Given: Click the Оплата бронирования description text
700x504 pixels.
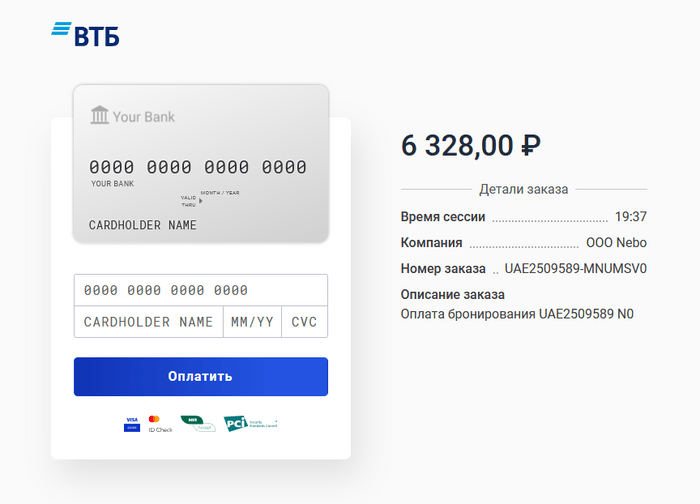Looking at the screenshot, I should (517, 314).
